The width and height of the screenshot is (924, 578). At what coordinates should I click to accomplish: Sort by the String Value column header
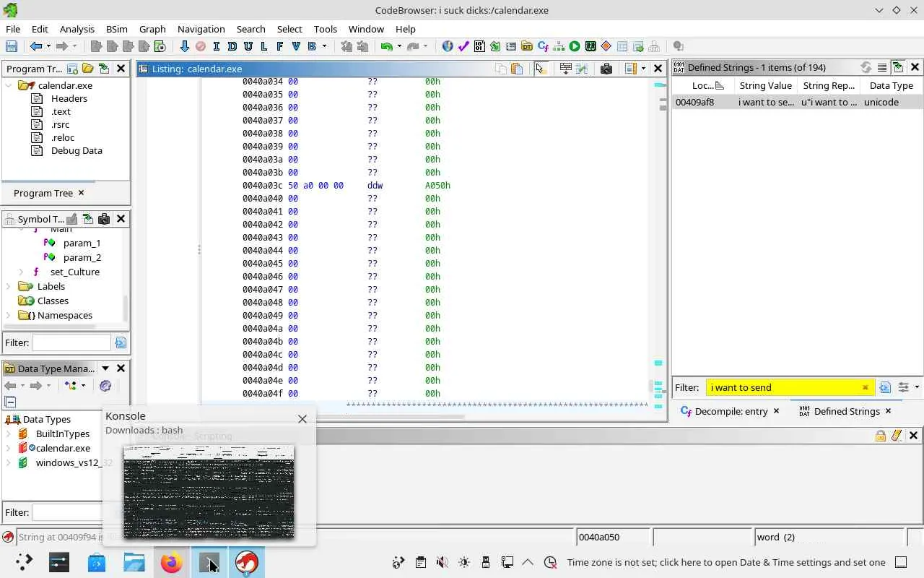[765, 85]
